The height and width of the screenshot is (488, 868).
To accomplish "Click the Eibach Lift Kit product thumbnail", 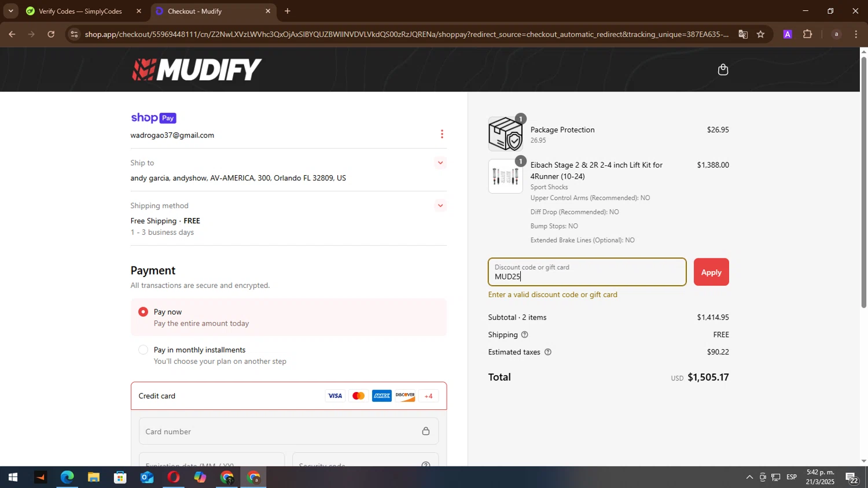I will click(505, 176).
